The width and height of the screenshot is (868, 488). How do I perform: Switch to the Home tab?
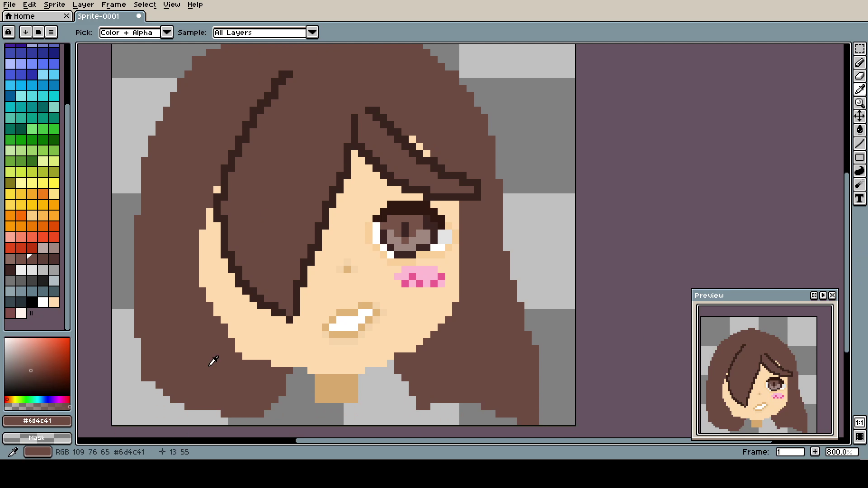point(36,16)
